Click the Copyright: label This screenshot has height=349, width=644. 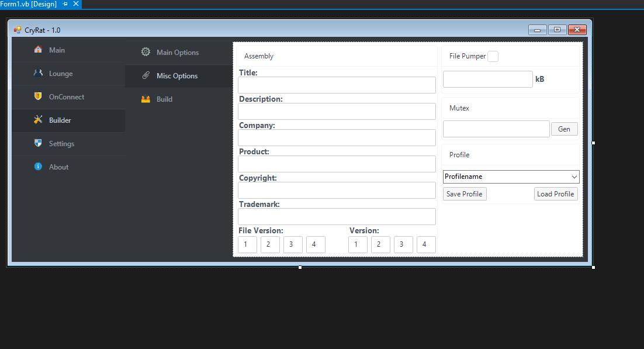[258, 178]
